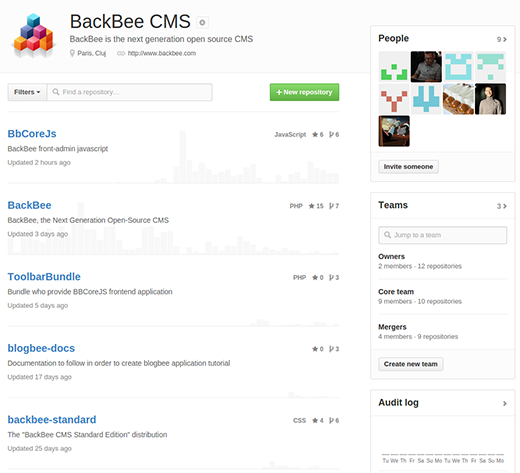This screenshot has width=520, height=473.
Task: Click the blue arrow-shaped identicon avatar
Action: click(426, 99)
